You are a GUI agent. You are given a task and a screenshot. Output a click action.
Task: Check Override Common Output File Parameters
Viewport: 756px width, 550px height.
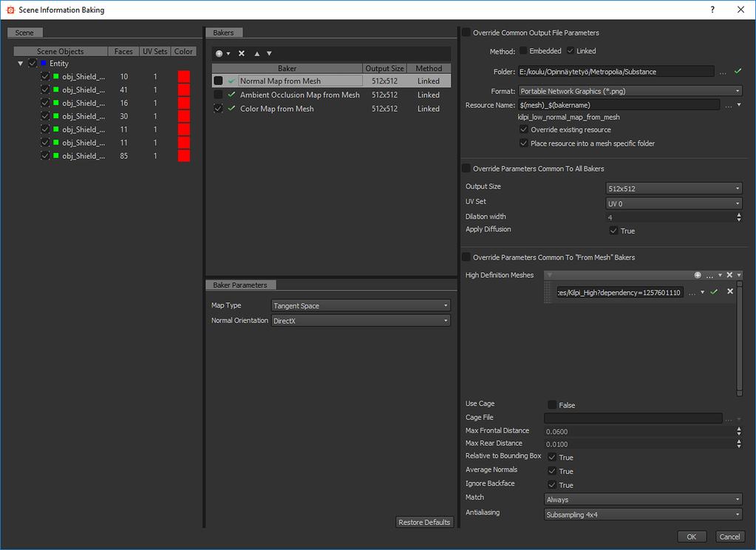pyautogui.click(x=466, y=33)
